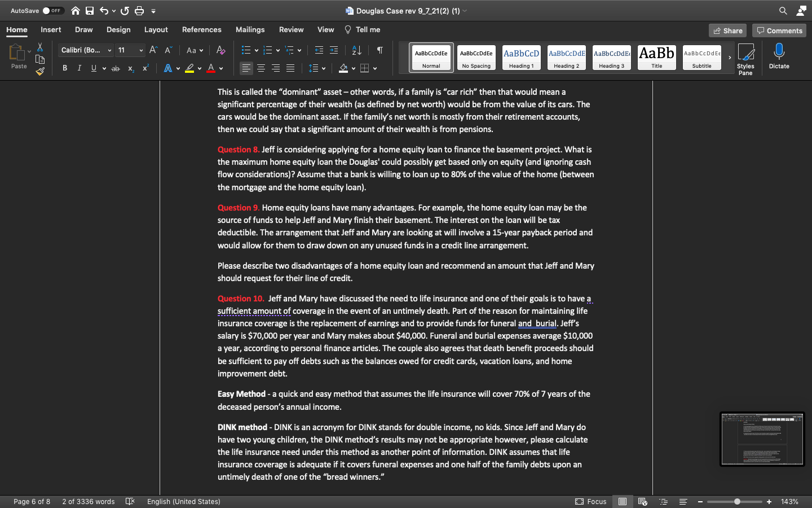This screenshot has height=508, width=812.
Task: Open the Mailings tab
Action: [x=250, y=30]
